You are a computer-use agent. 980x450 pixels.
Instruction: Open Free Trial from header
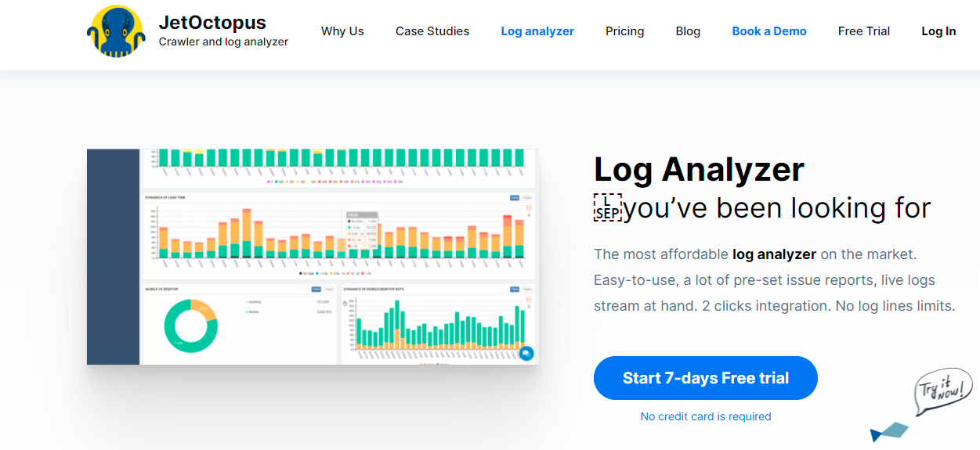pyautogui.click(x=864, y=31)
